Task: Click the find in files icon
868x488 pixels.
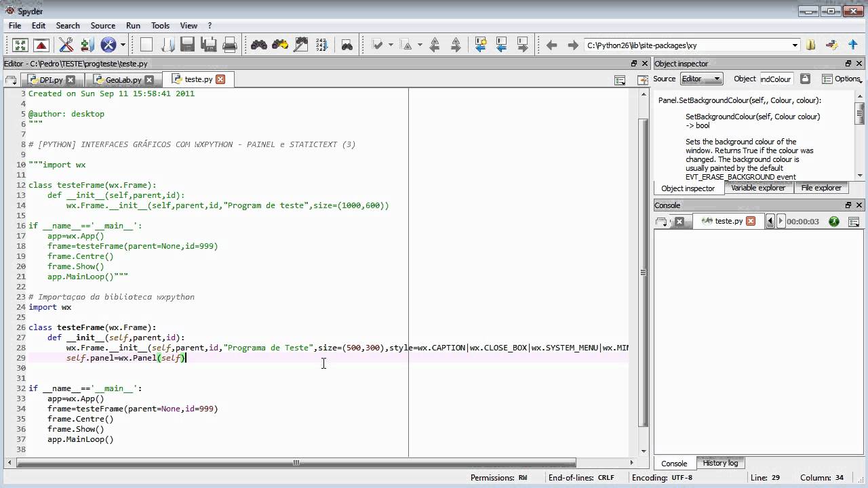Action: 347,45
